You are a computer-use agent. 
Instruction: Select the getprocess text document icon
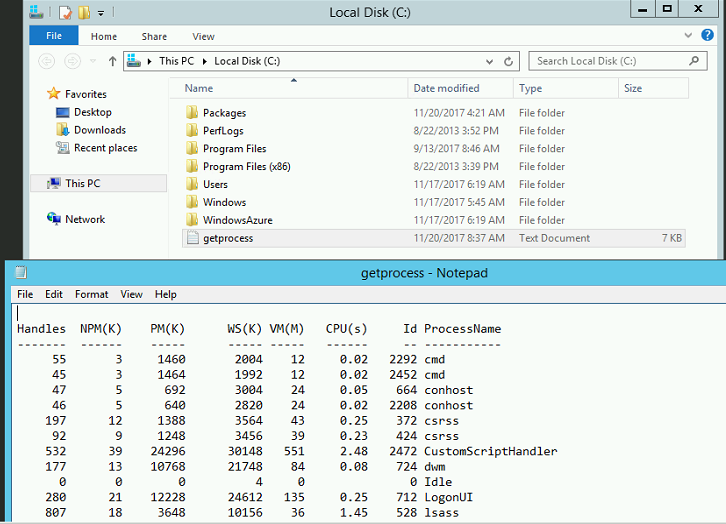point(192,237)
